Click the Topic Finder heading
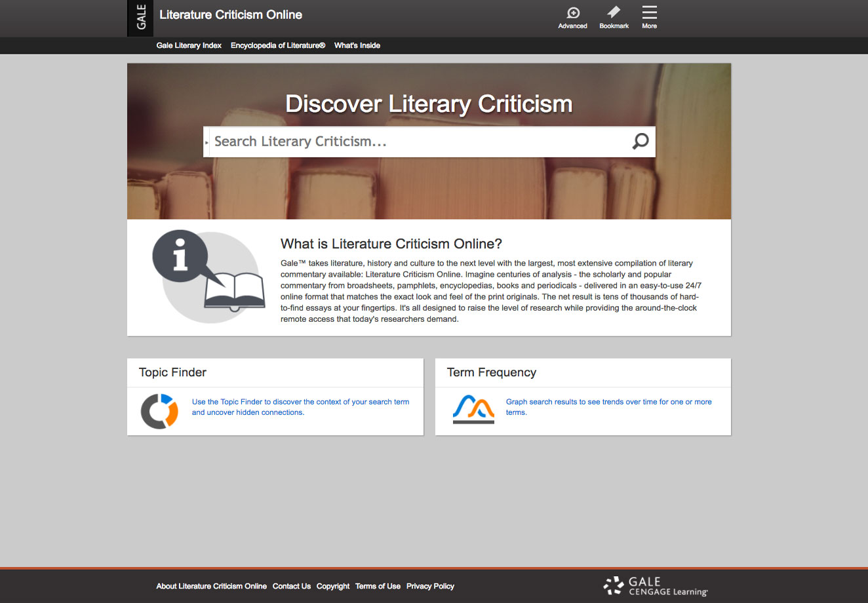Screen dimensions: 868x603 [x=172, y=372]
